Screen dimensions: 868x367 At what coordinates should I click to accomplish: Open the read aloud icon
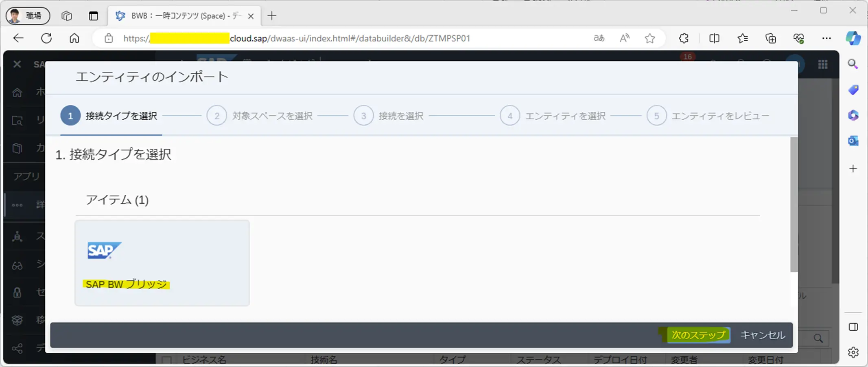point(624,38)
